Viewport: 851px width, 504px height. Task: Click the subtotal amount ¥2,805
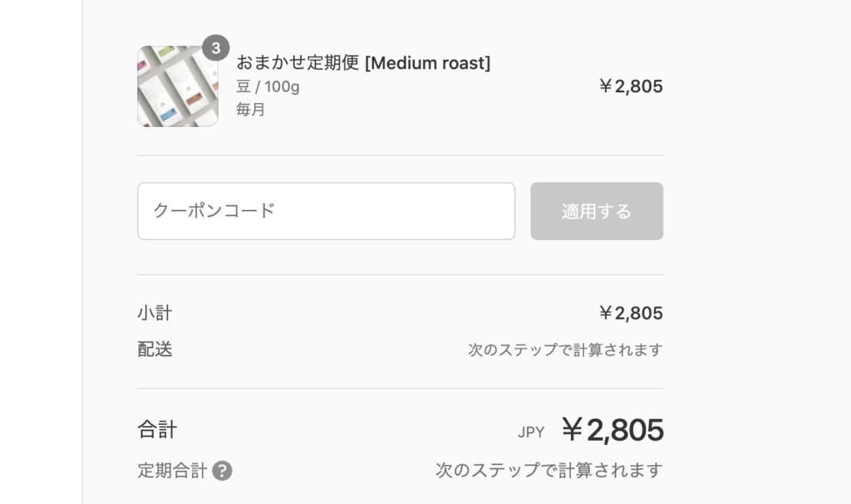630,313
